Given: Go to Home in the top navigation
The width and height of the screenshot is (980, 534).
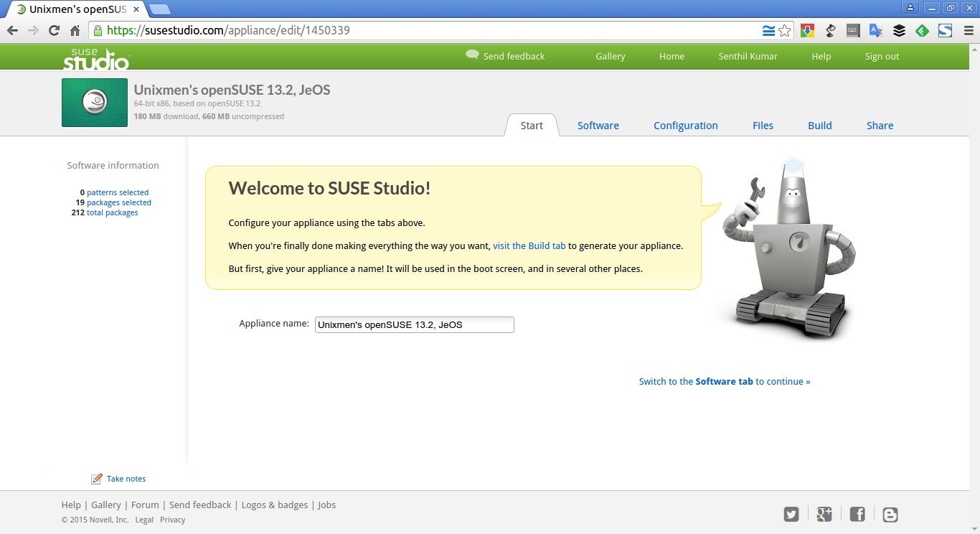Looking at the screenshot, I should (672, 56).
